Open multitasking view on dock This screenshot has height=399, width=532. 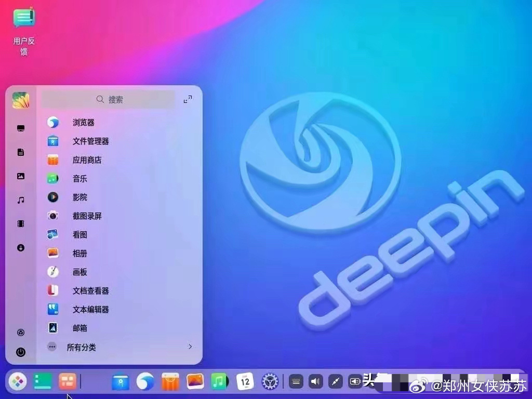click(67, 381)
